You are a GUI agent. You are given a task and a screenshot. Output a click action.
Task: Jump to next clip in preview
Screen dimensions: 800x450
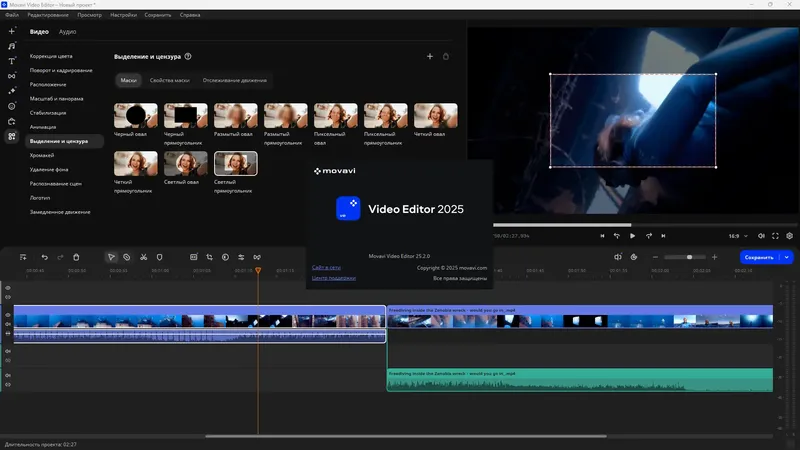tap(663, 236)
